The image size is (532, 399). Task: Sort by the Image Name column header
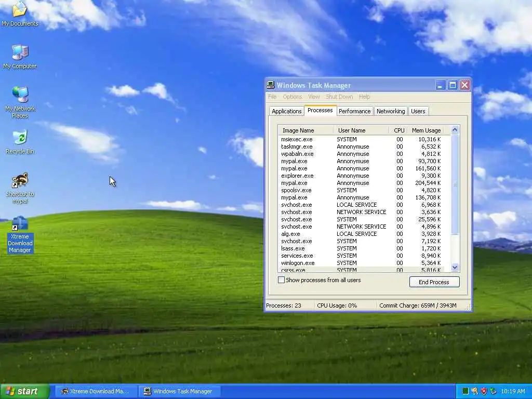[x=305, y=130]
